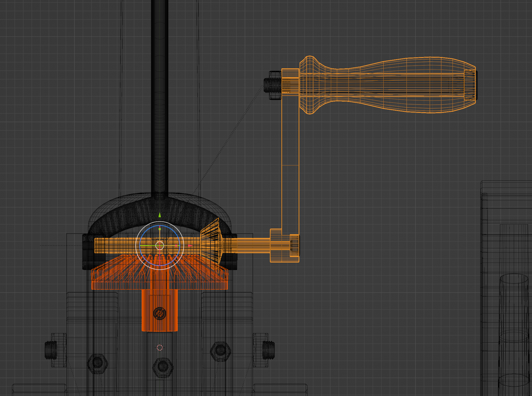Select the tall black vertical threaded rod
This screenshot has width=532, height=396.
(160, 107)
